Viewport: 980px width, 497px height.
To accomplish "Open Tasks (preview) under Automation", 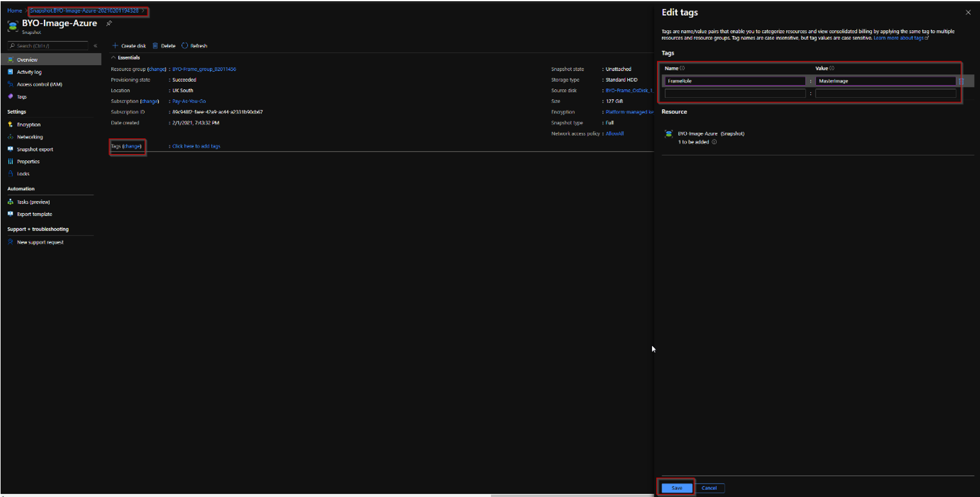I will (33, 202).
